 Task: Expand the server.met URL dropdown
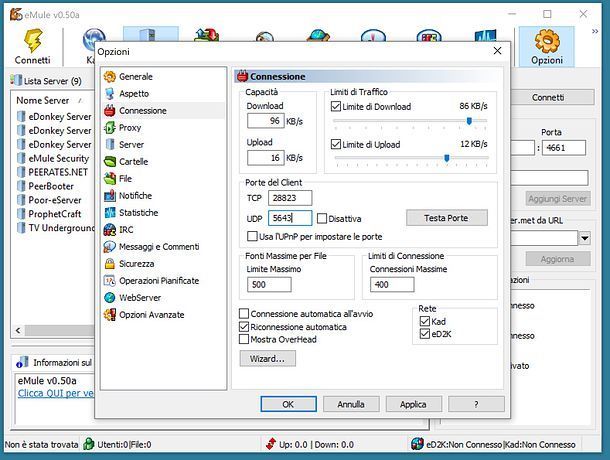(x=584, y=238)
